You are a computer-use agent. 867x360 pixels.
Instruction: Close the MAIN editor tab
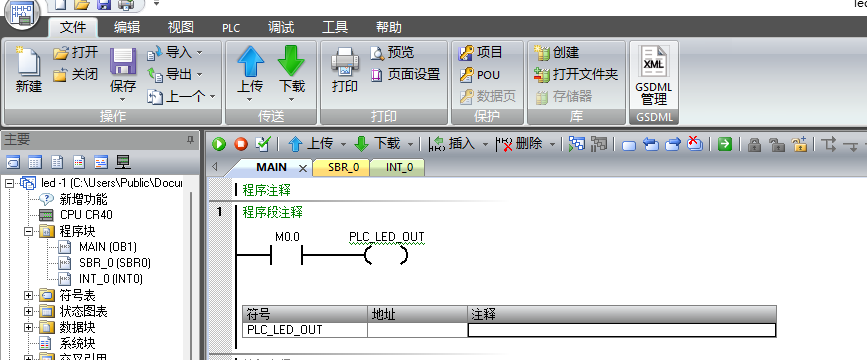302,168
